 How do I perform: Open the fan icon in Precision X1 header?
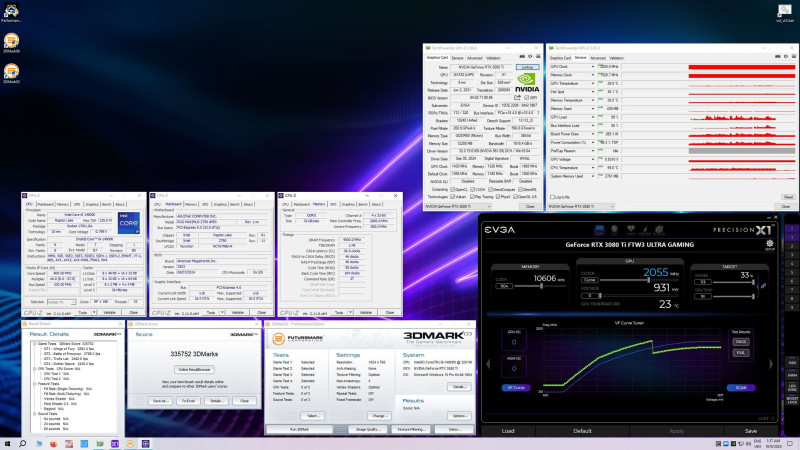click(659, 230)
